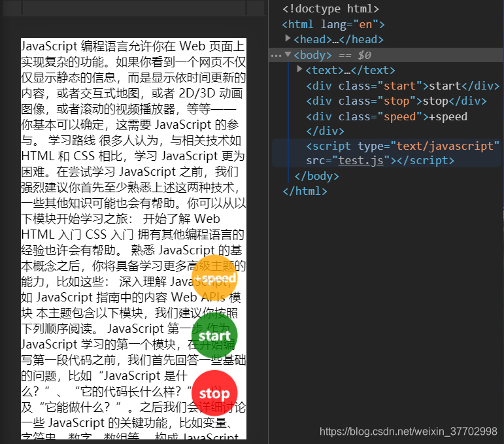The image size is (504, 444).
Task: Collapse the body element triangle
Action: pyautogui.click(x=288, y=54)
